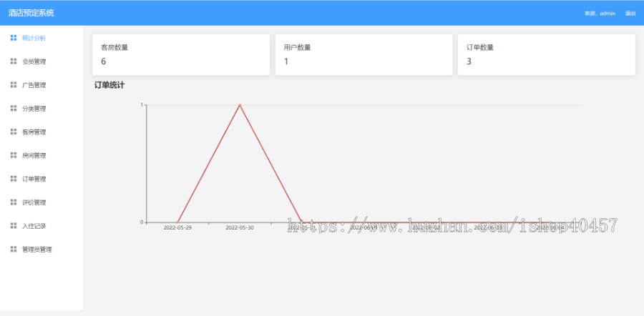Click the grid icon beside 分类管理
Image resolution: width=644 pixels, height=316 pixels.
tap(14, 109)
